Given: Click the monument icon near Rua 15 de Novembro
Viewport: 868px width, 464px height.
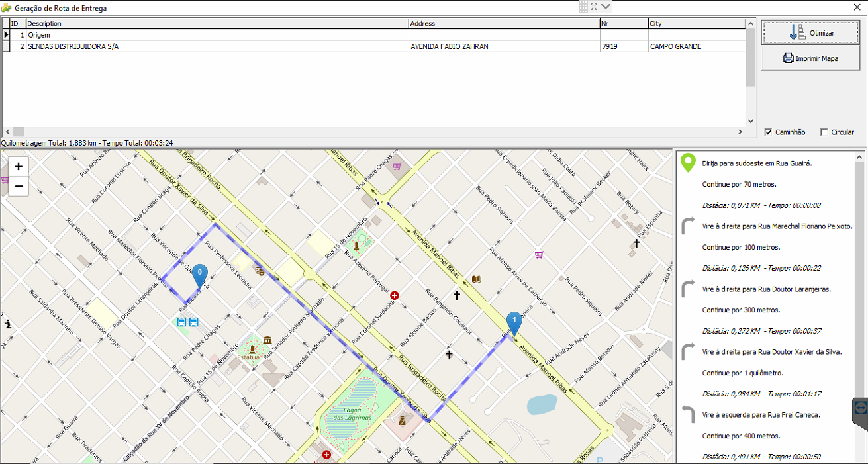Looking at the screenshot, I should [356, 246].
